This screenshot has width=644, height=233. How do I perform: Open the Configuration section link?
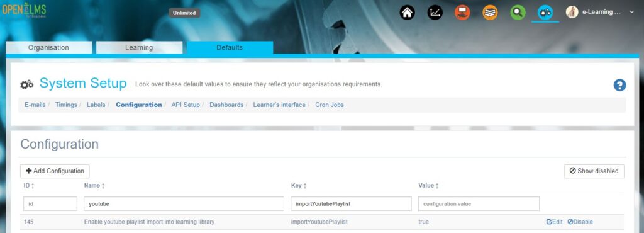[139, 105]
